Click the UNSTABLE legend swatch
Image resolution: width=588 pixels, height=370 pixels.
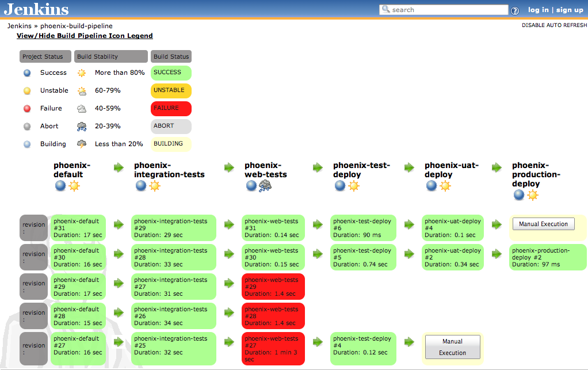(171, 90)
